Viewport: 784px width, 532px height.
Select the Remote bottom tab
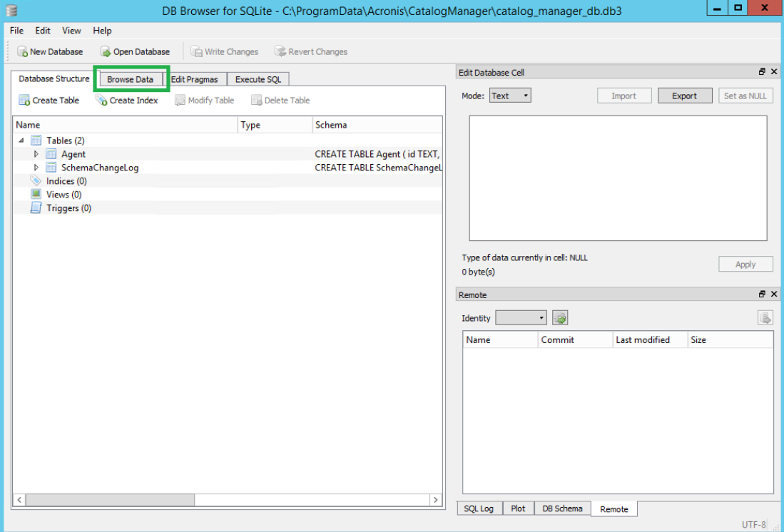click(614, 509)
